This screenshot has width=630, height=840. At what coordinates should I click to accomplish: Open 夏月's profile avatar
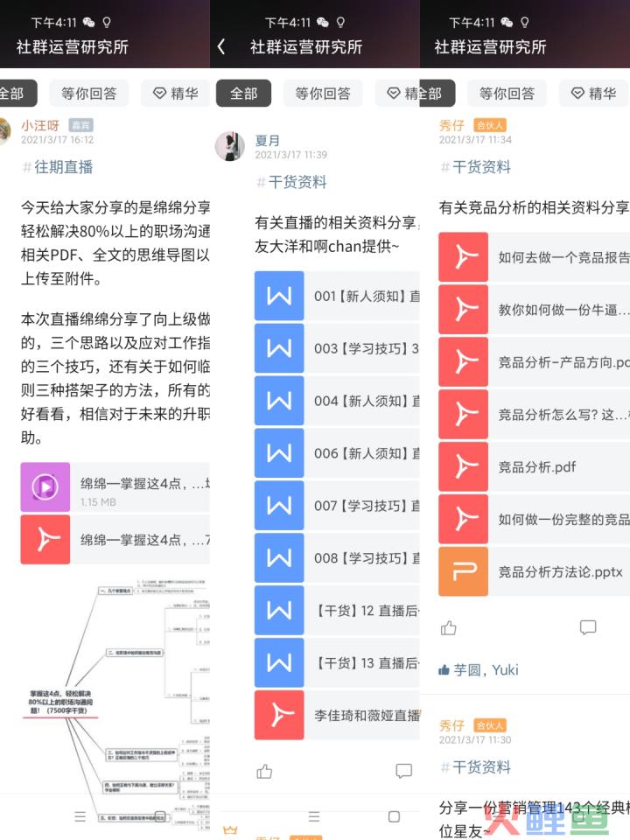(x=230, y=146)
